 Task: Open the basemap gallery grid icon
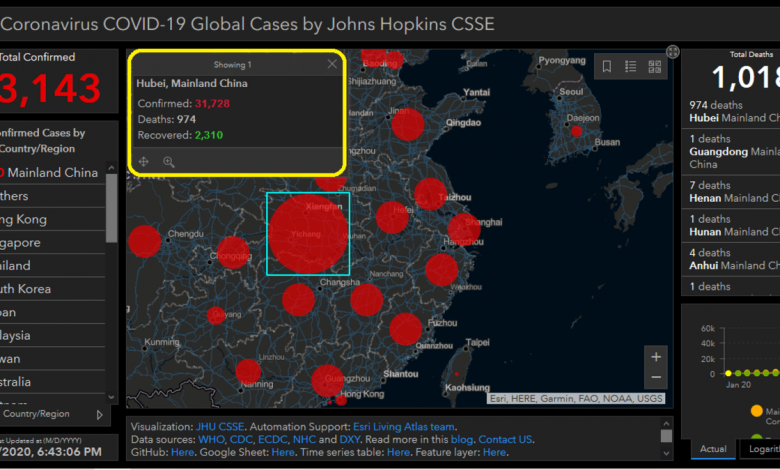click(x=655, y=66)
